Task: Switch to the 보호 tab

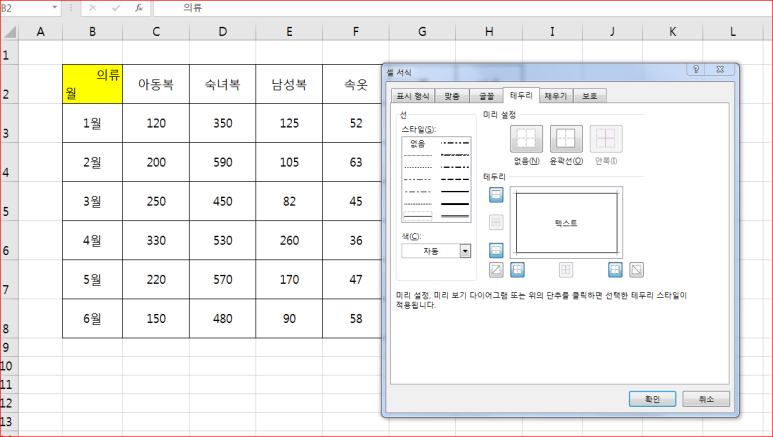Action: click(x=590, y=96)
